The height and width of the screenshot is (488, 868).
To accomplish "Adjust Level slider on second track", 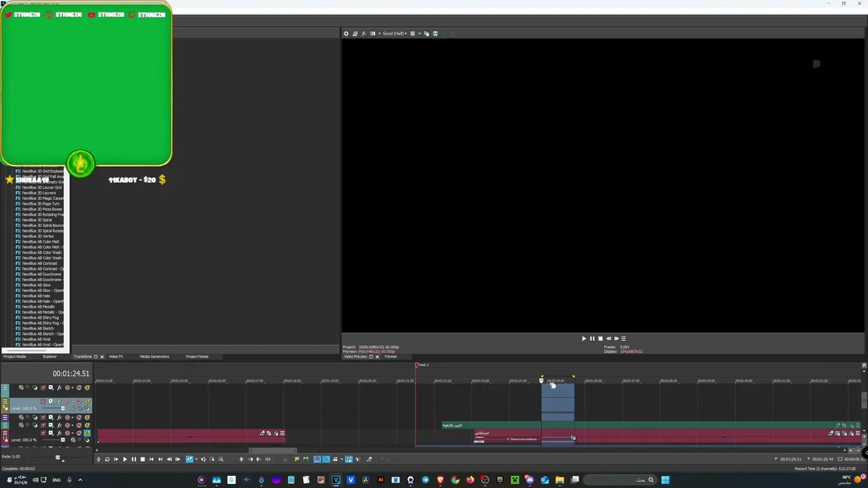I will tap(62, 409).
